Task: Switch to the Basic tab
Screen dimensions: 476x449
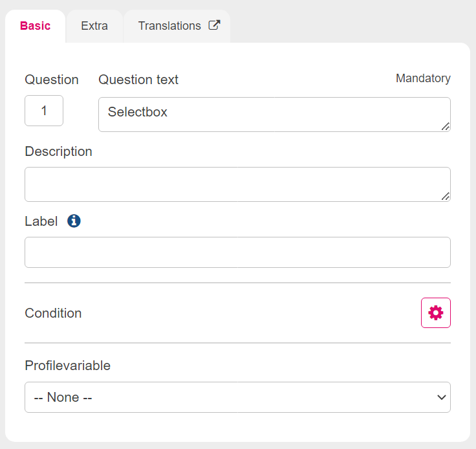Action: 35,26
